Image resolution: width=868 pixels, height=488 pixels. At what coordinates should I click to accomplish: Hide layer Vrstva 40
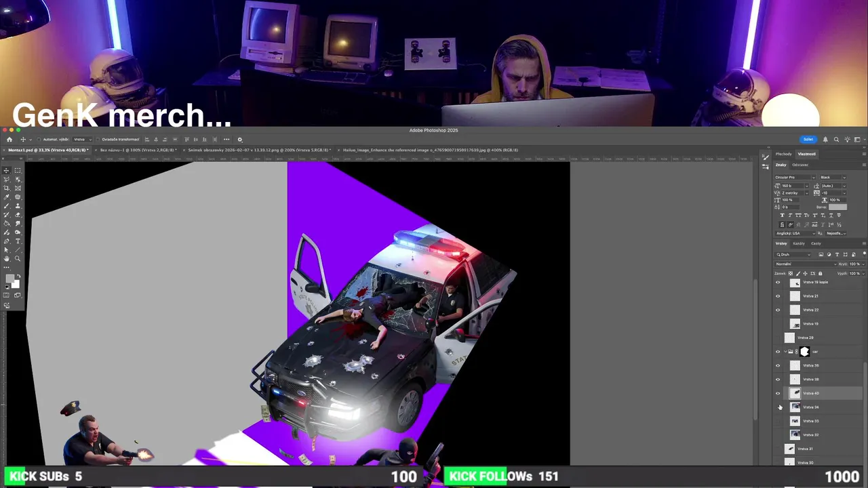click(778, 393)
